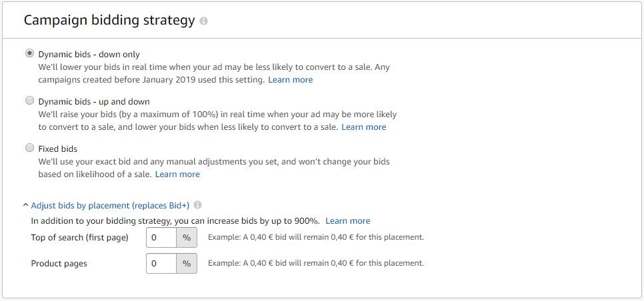Open info icon beside Campaign bidding strategy heading
This screenshot has width=644, height=301.
(203, 21)
